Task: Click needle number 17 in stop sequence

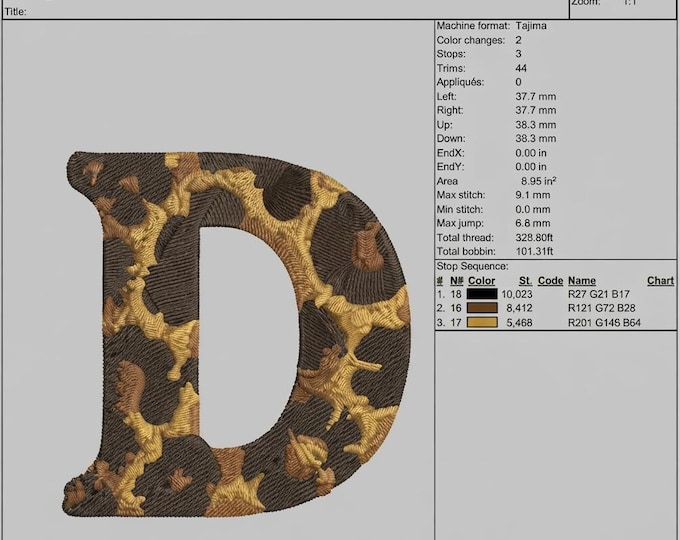Action: 455,323
